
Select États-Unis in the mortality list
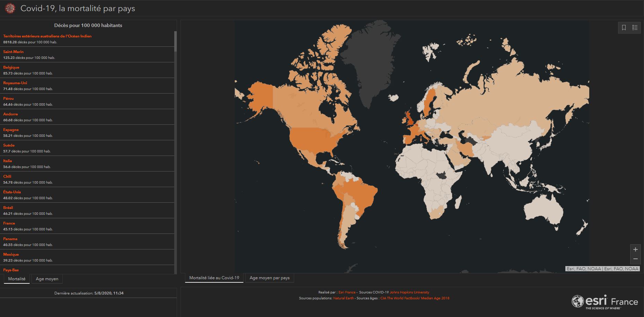[x=12, y=192]
